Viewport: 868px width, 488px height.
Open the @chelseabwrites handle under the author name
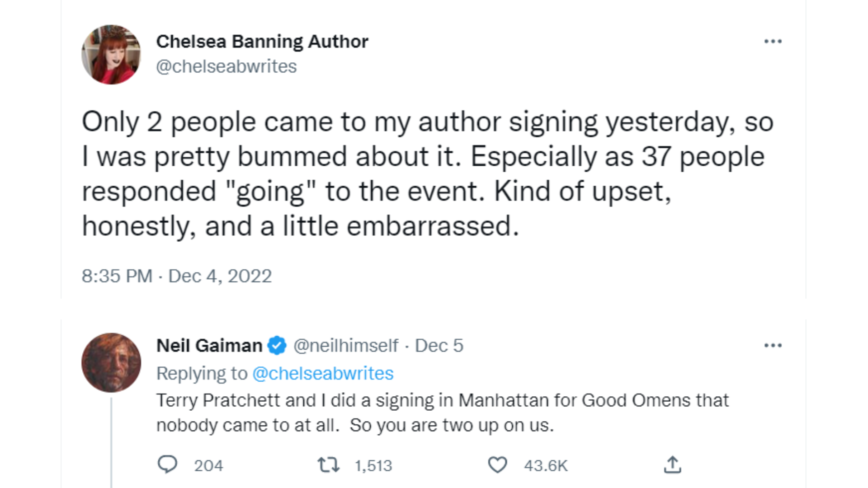point(226,66)
